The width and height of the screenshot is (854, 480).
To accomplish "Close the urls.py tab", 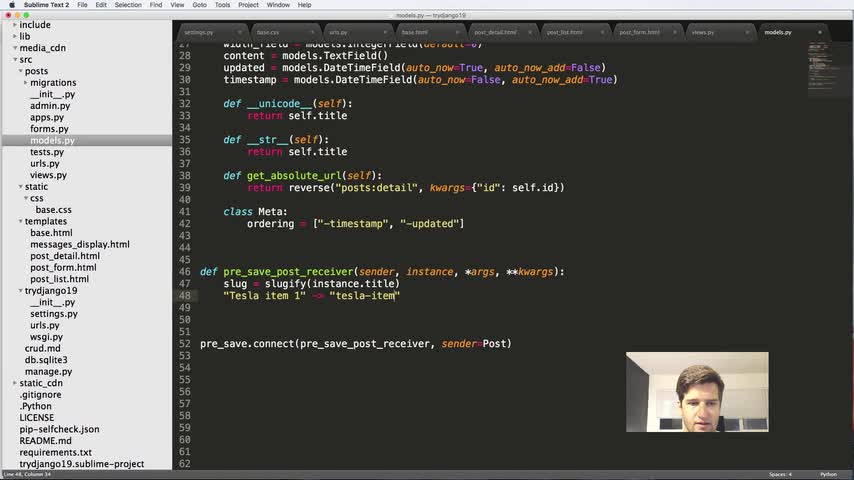I will click(x=385, y=32).
